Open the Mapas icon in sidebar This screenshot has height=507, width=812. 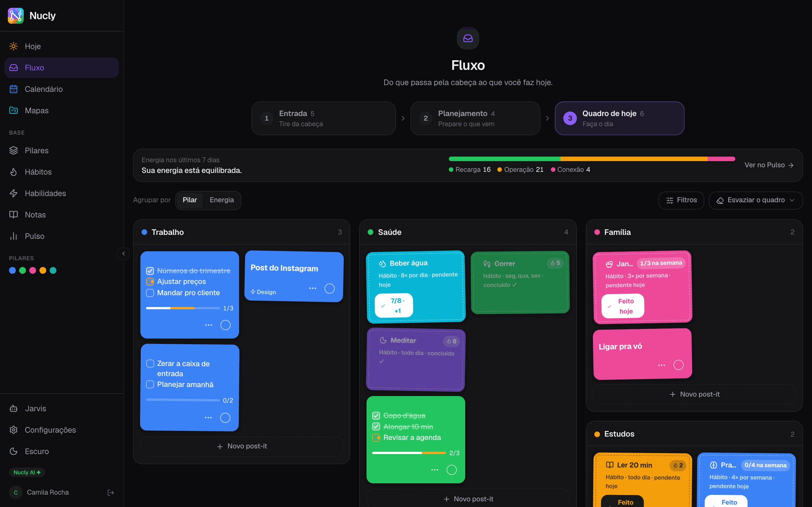14,110
